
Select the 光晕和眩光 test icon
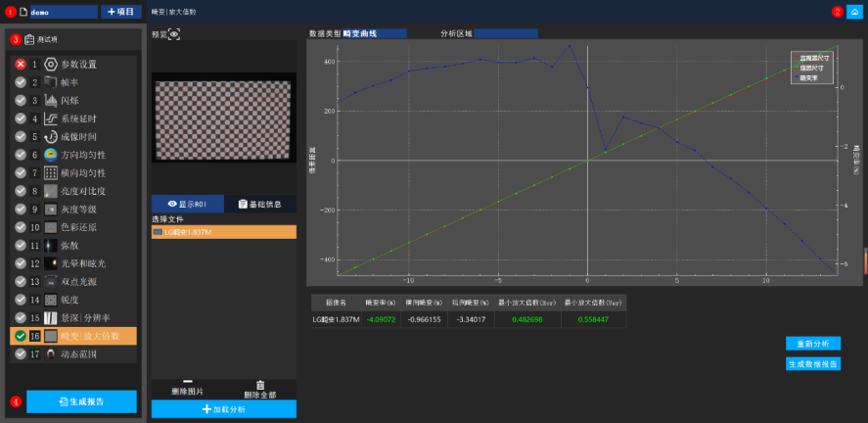[x=51, y=263]
